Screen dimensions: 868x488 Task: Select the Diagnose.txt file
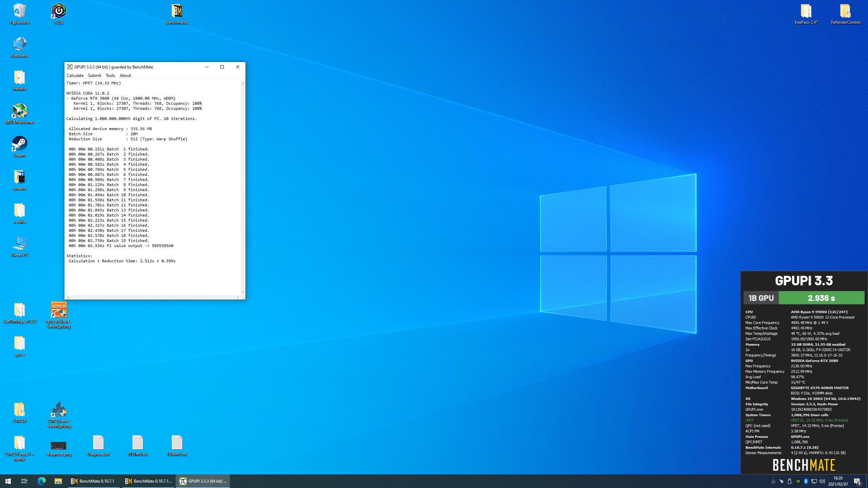pos(98,445)
